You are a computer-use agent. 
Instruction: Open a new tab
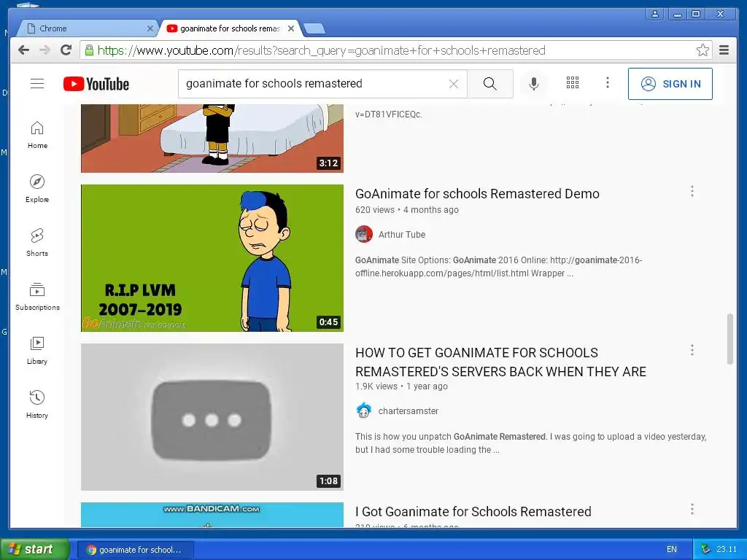coord(314,29)
